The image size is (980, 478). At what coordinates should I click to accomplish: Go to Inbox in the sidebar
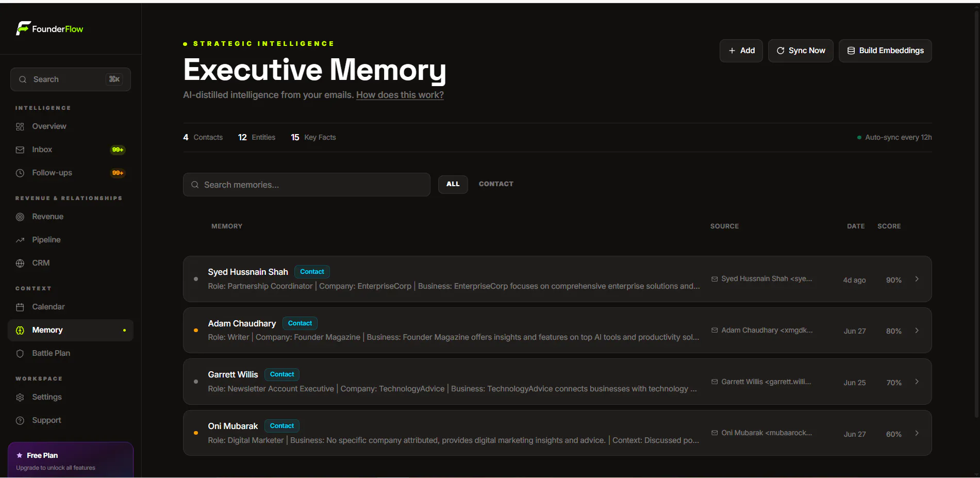pos(71,150)
